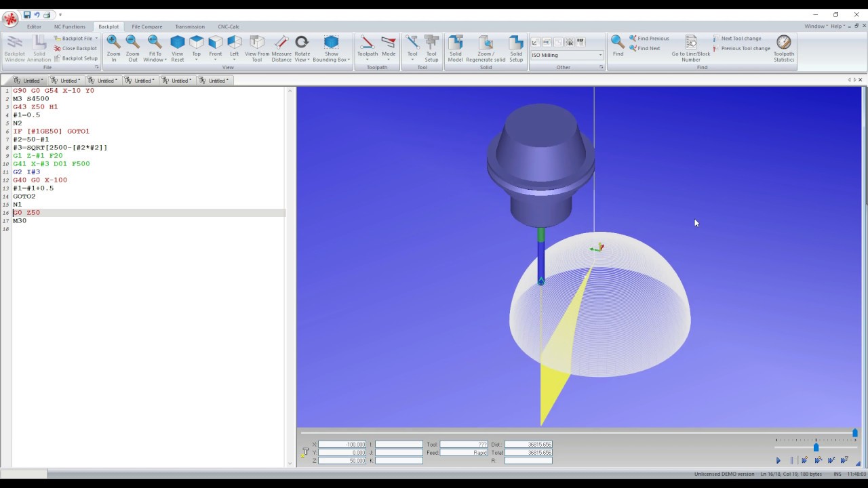Switch to the NC Functions tab
This screenshot has width=868, height=488.
pyautogui.click(x=70, y=26)
